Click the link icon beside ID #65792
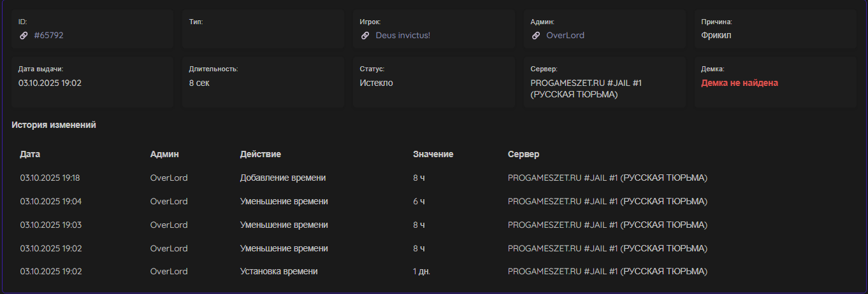The image size is (868, 294). [x=24, y=36]
